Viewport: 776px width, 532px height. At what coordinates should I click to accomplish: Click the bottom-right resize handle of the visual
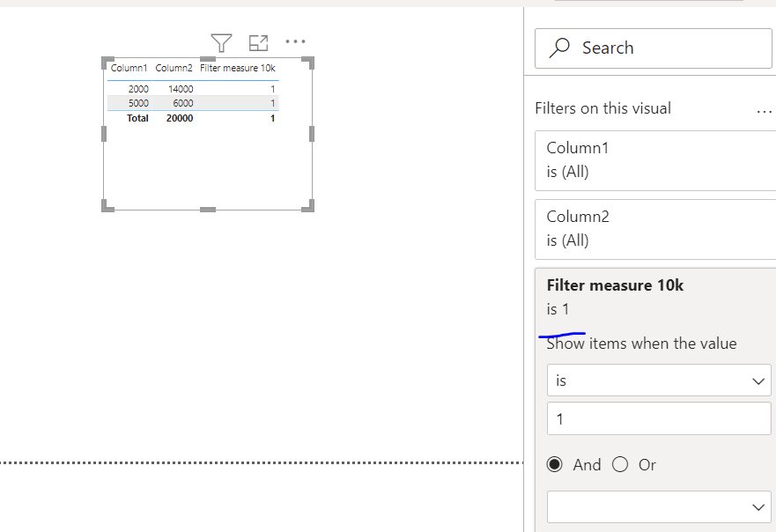click(308, 206)
